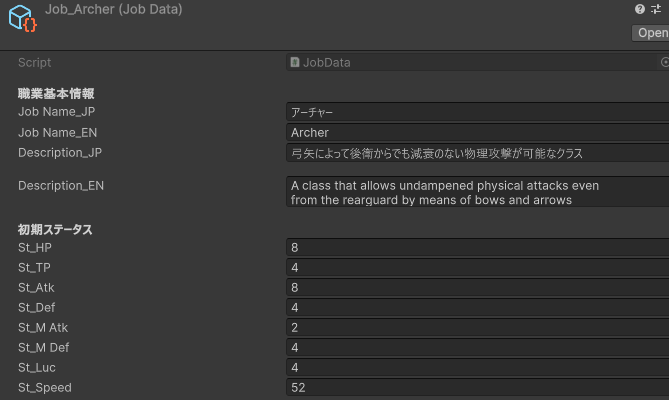Select the St_HP value field

[x=477, y=247]
